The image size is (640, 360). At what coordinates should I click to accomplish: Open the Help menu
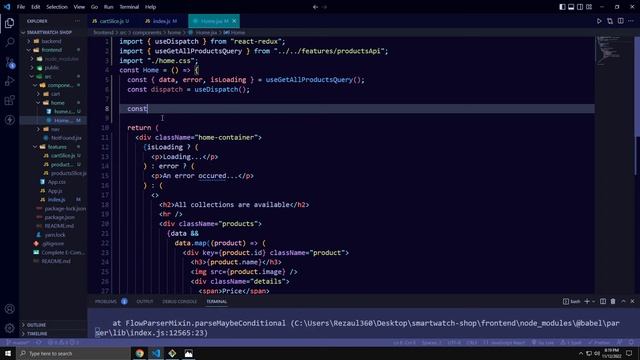tap(150, 7)
